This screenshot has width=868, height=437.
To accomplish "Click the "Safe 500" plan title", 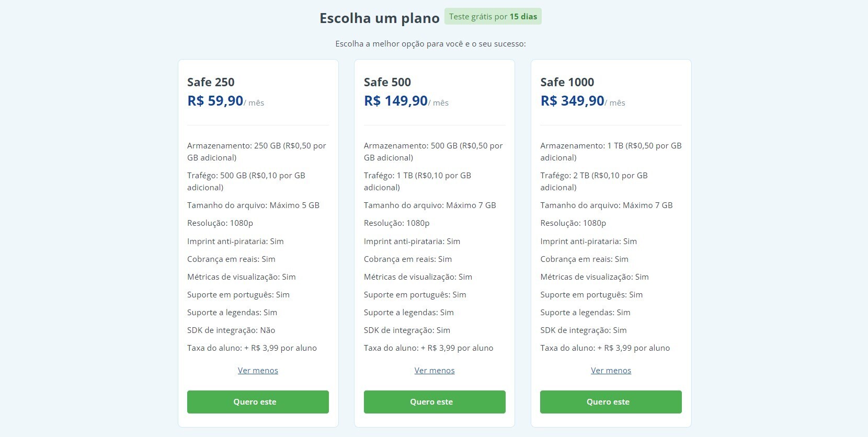I will pos(387,82).
